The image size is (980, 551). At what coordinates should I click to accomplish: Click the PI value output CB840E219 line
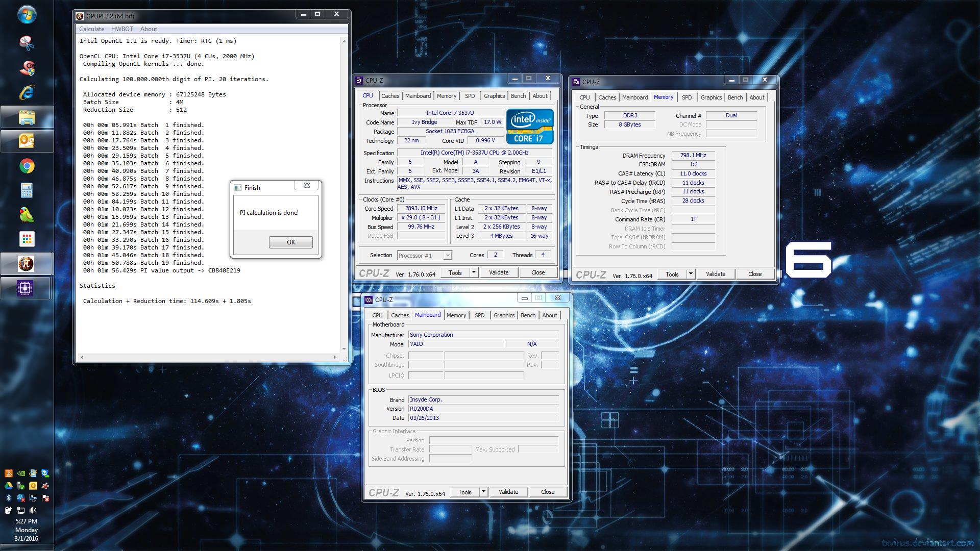[162, 270]
